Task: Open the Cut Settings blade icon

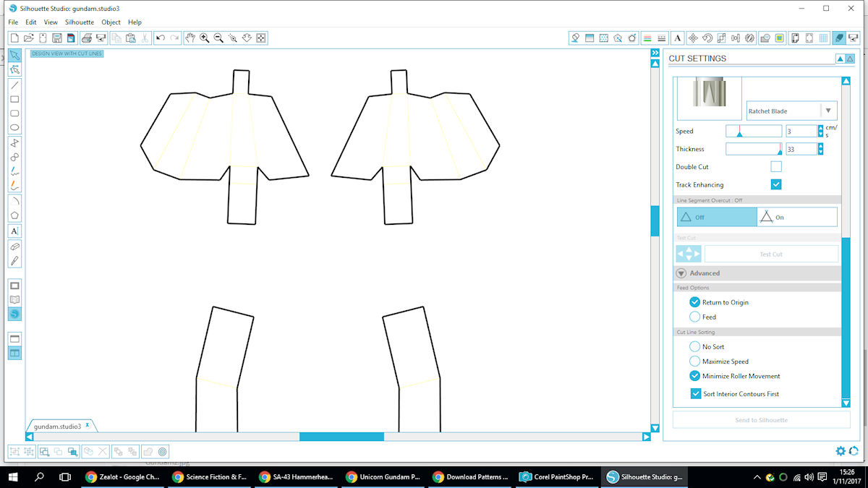Action: point(838,38)
